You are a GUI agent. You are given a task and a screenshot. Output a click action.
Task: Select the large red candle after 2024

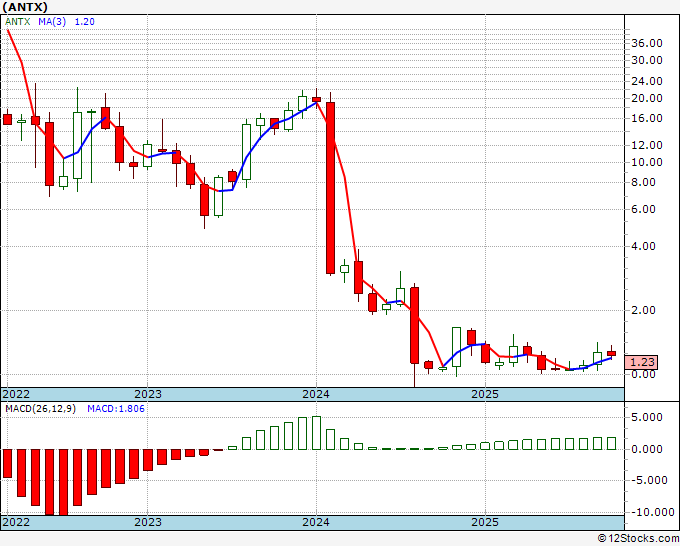coord(330,187)
